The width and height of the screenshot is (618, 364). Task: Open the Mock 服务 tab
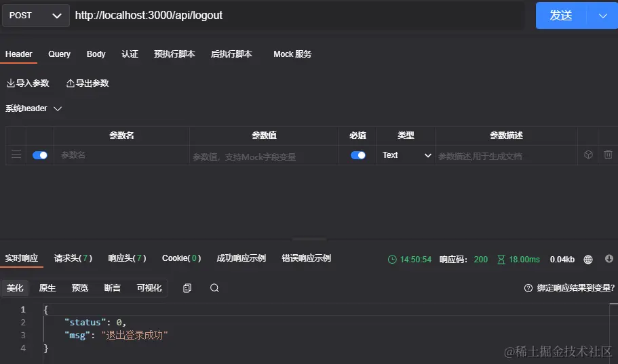(292, 54)
